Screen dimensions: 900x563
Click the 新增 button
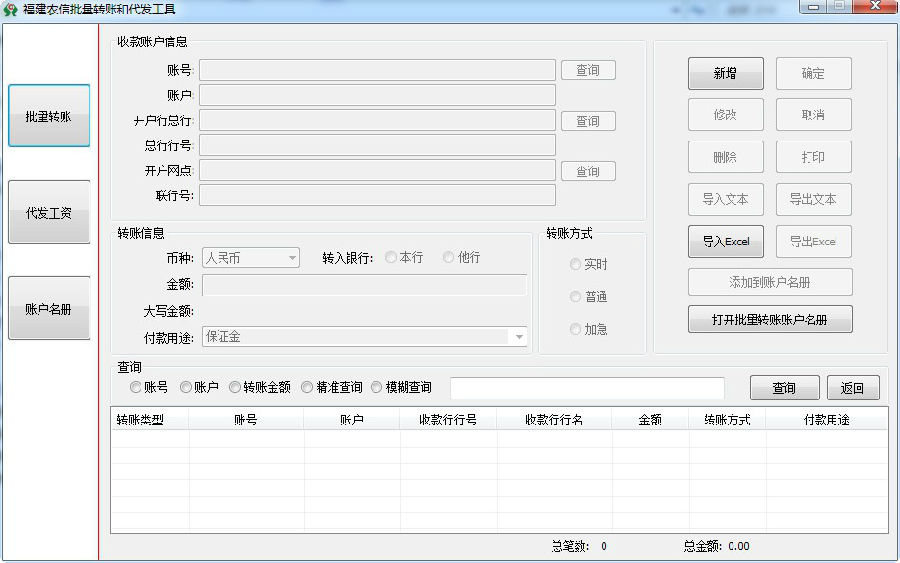[726, 73]
